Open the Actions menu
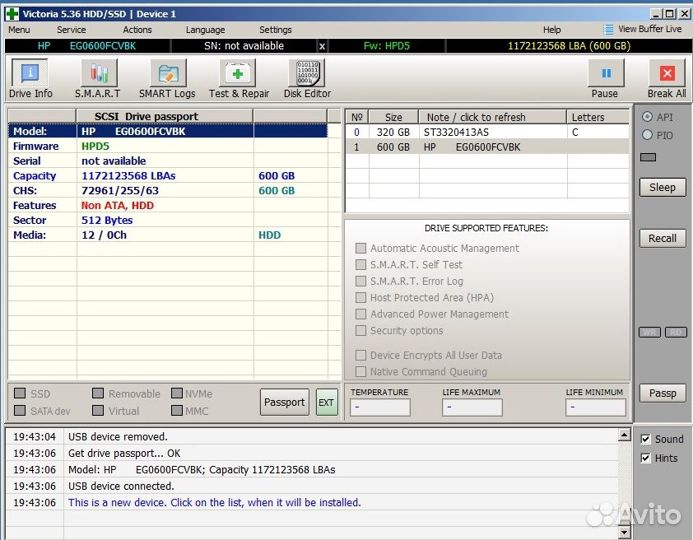Screen dimensions: 693x540 pyautogui.click(x=137, y=30)
